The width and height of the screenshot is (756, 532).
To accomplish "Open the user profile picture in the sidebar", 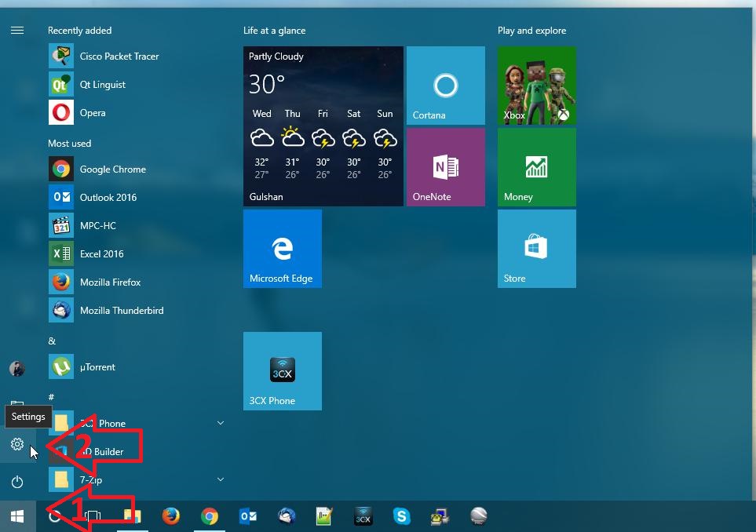I will point(17,368).
